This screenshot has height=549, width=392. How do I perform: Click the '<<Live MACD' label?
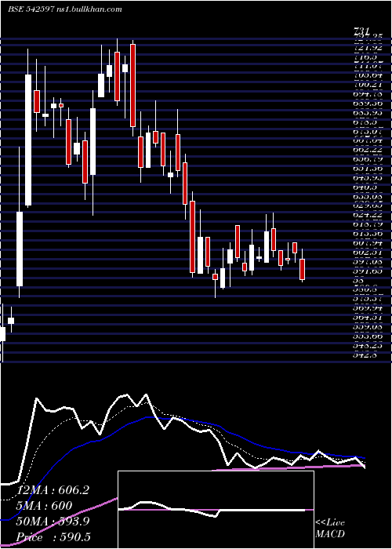click(330, 529)
